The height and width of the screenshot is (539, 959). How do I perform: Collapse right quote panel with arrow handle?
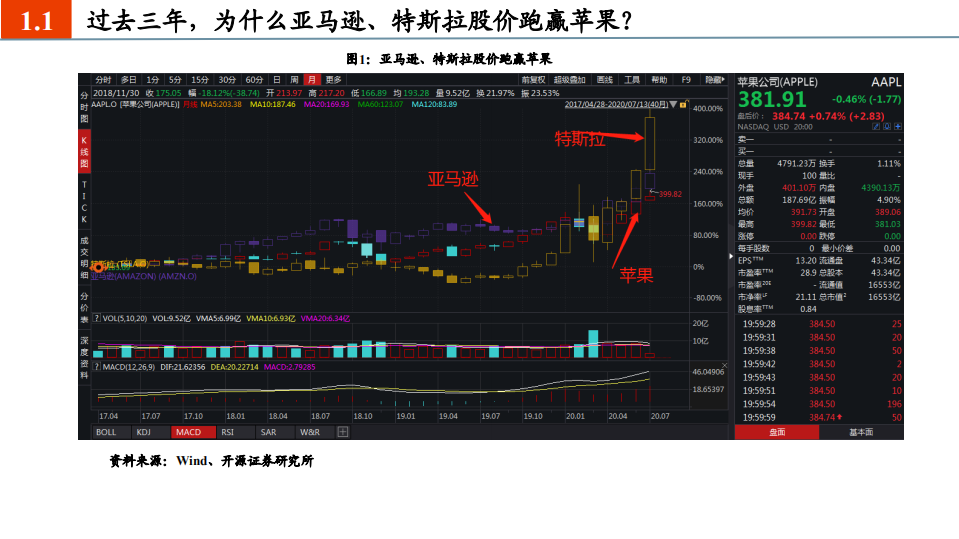point(731,256)
